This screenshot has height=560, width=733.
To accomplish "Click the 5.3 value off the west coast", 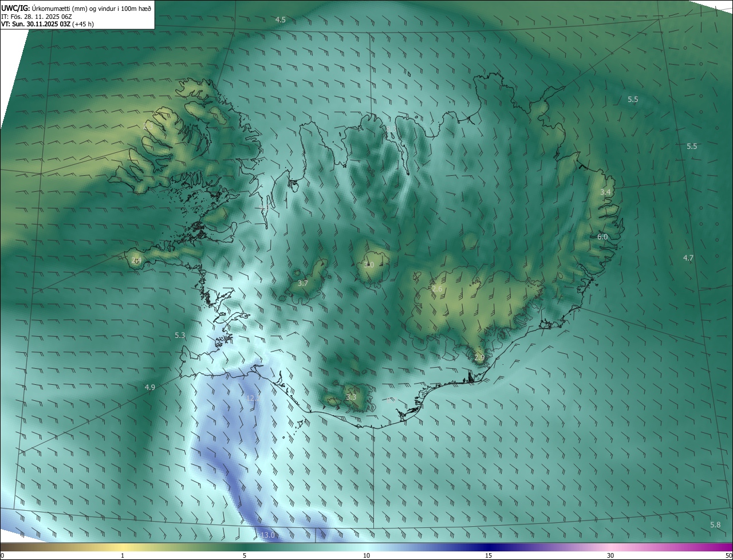I will 180,335.
